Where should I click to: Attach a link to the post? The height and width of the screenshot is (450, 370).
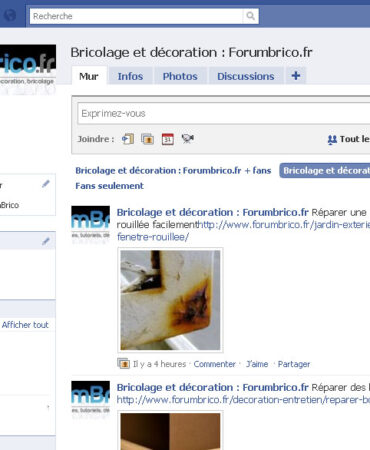tap(128, 139)
